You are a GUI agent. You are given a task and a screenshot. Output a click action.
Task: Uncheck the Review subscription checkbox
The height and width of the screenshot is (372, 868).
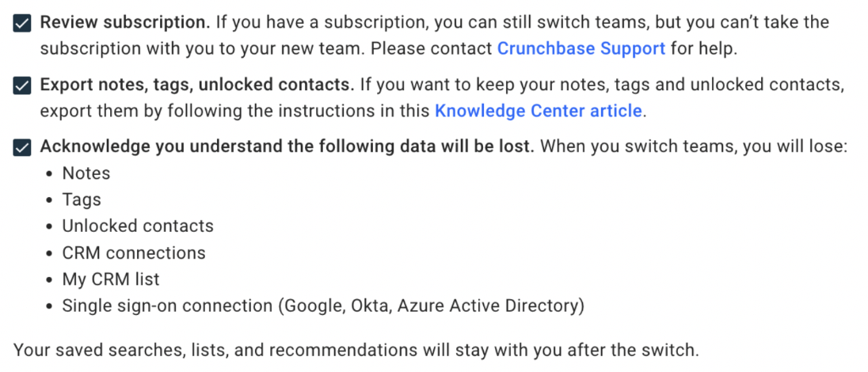(x=23, y=23)
